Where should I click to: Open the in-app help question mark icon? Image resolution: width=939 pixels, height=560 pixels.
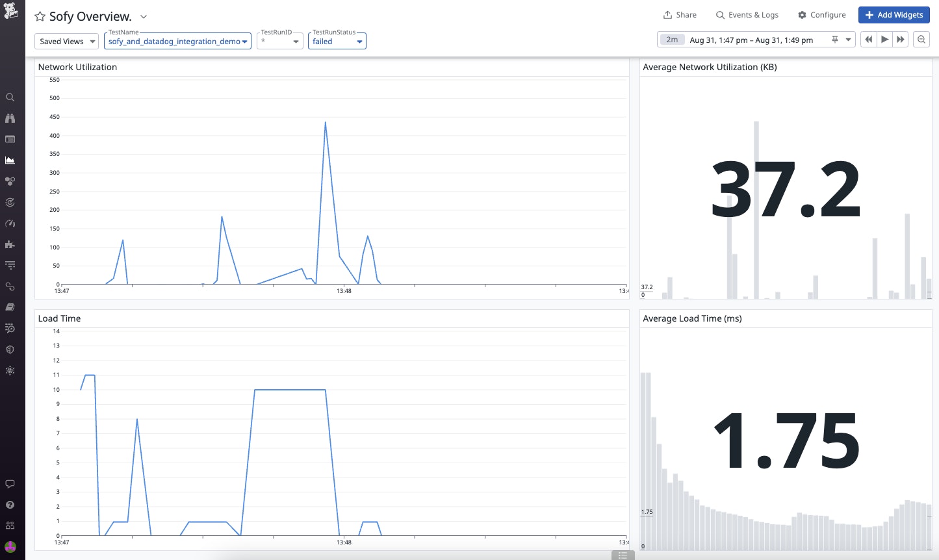(10, 504)
